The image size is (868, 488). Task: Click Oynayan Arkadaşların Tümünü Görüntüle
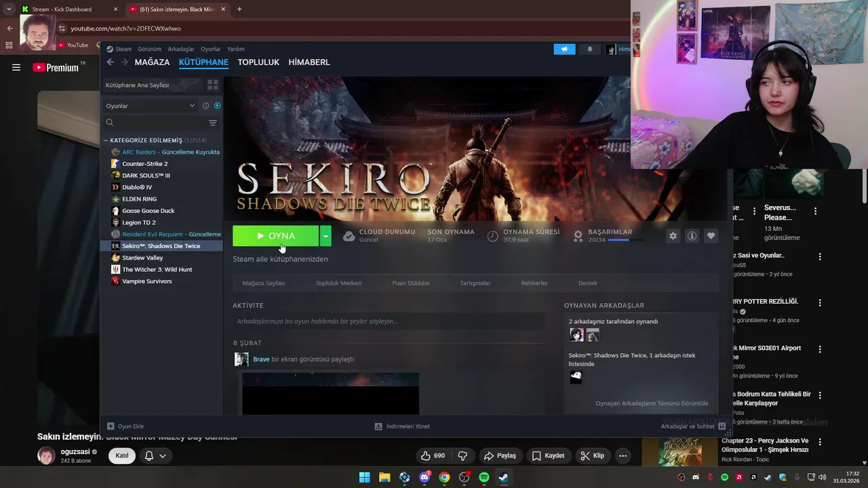(x=652, y=403)
